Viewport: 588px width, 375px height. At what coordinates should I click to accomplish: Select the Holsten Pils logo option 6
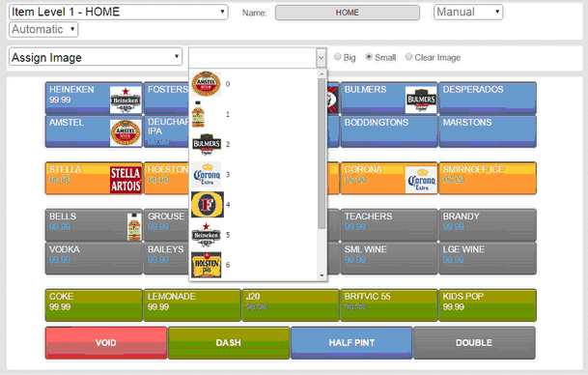click(x=206, y=265)
